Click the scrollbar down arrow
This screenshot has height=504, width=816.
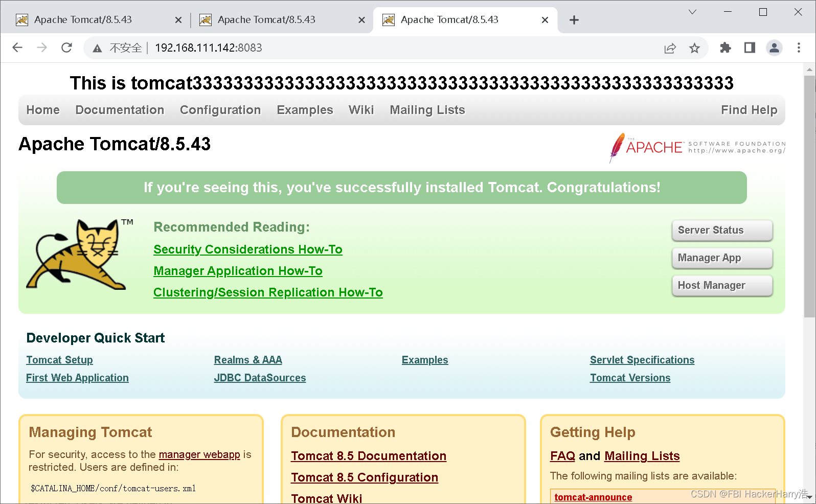click(x=809, y=497)
